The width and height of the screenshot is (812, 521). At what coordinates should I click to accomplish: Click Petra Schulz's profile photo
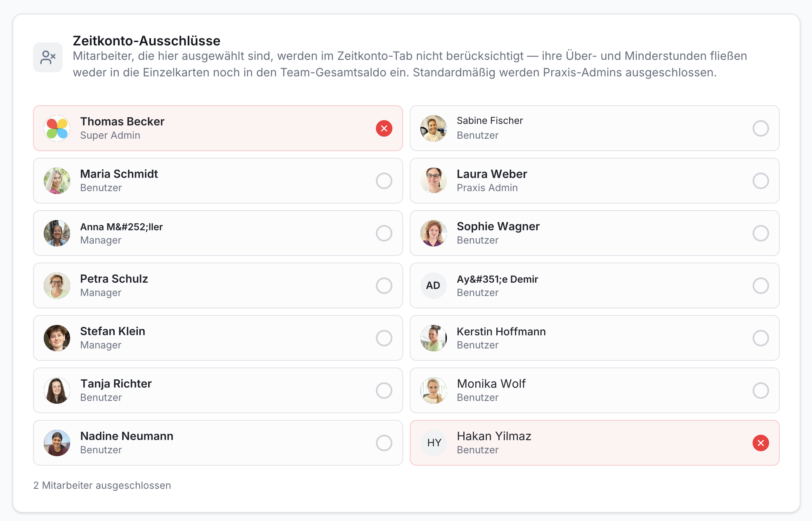coord(57,286)
